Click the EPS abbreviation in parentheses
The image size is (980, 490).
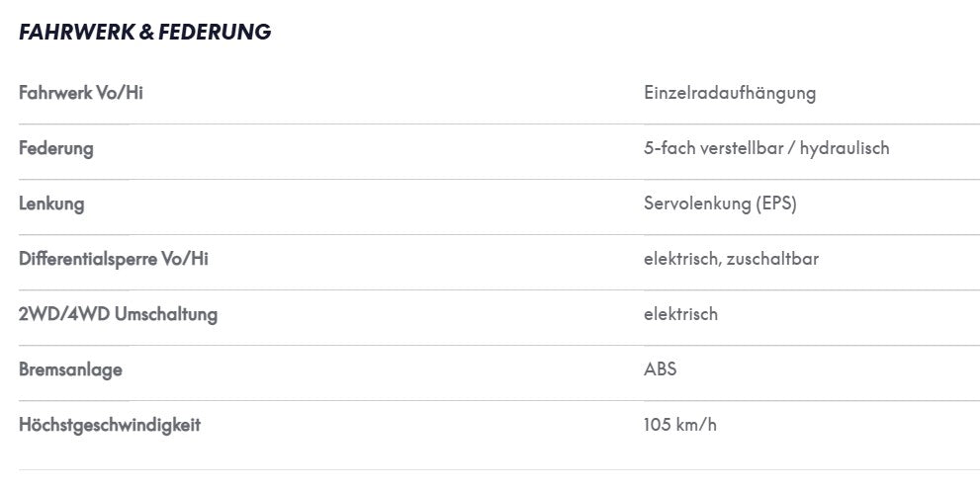click(x=775, y=204)
